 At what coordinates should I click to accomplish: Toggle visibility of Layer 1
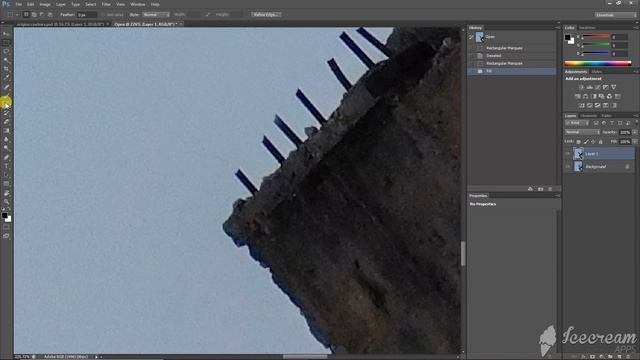tap(568, 154)
